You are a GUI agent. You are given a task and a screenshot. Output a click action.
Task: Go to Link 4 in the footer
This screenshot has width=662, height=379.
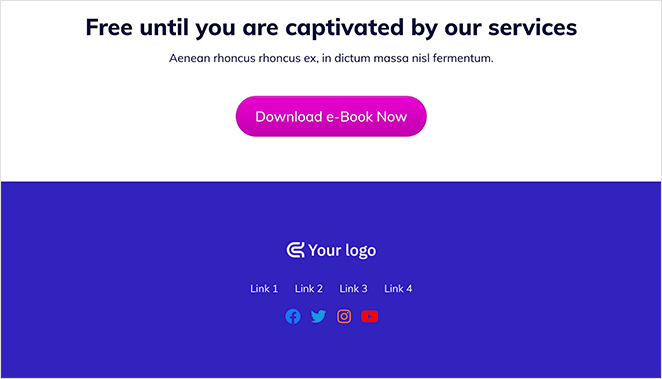click(398, 289)
